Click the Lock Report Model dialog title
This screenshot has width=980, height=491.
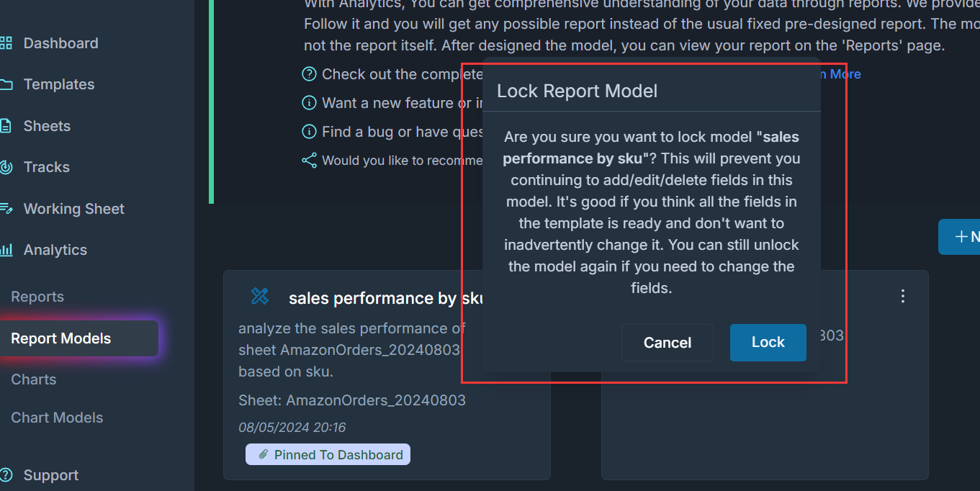coord(577,91)
